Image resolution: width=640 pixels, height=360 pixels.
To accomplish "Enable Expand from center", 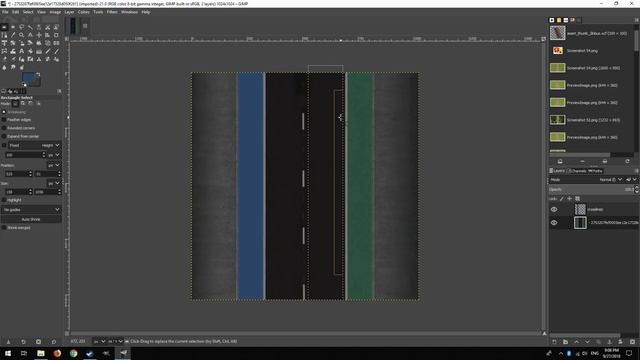I will [x=4, y=136].
